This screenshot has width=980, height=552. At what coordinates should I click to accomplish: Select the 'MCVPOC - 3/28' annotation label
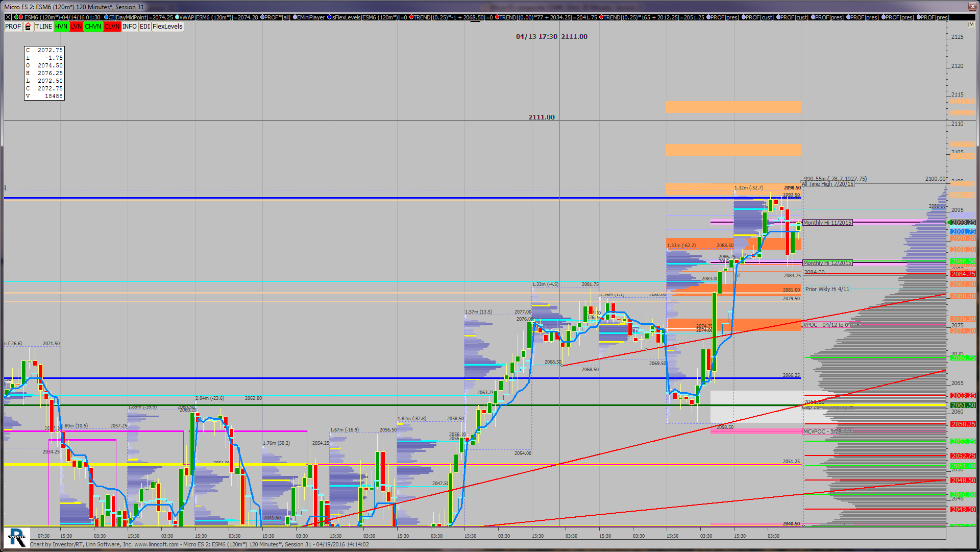pos(827,431)
